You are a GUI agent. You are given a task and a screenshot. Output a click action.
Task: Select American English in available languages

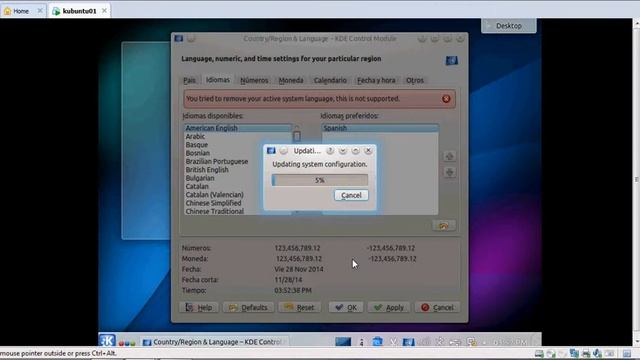coord(238,128)
